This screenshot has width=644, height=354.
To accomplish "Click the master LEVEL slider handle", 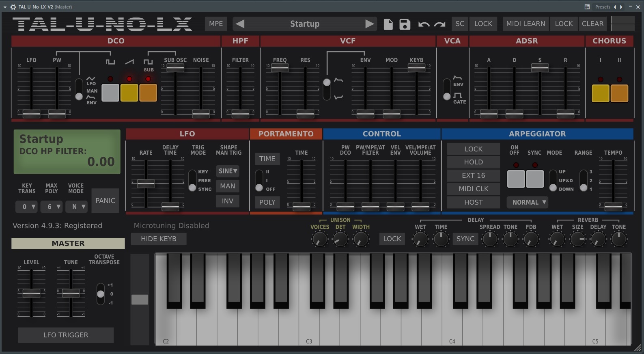I will pyautogui.click(x=31, y=293).
